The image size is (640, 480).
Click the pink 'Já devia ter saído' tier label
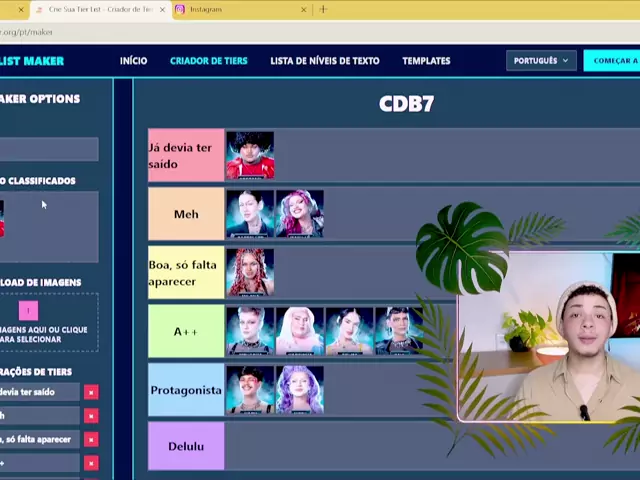pyautogui.click(x=186, y=155)
